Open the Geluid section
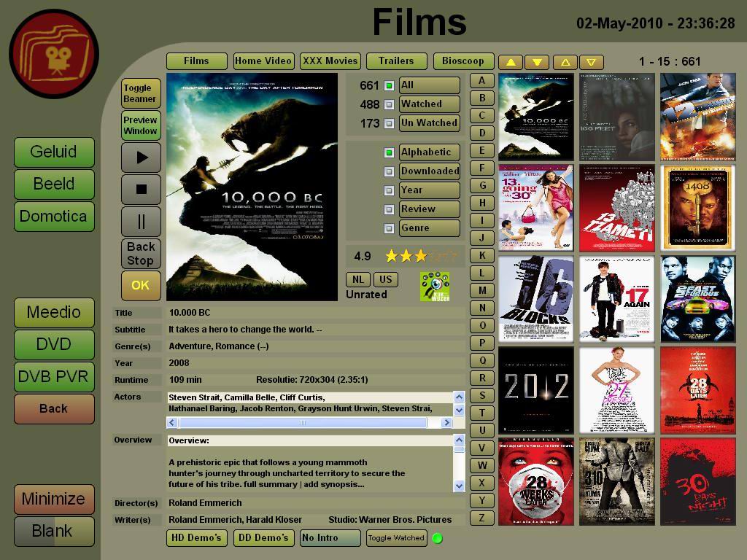 coord(54,152)
